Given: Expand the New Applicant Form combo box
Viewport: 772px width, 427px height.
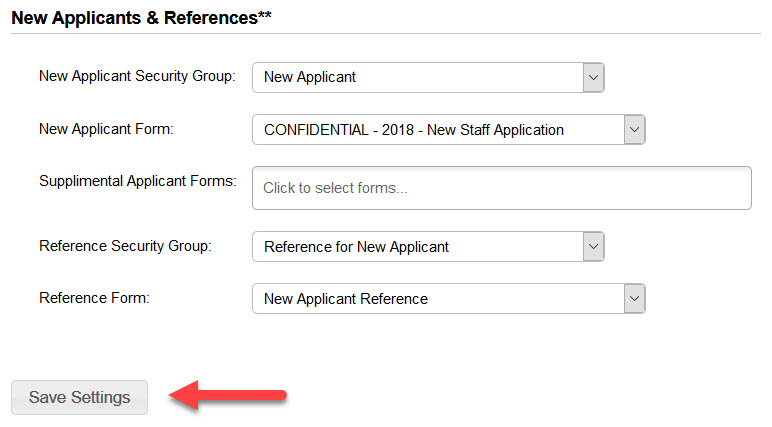Looking at the screenshot, I should (x=448, y=130).
